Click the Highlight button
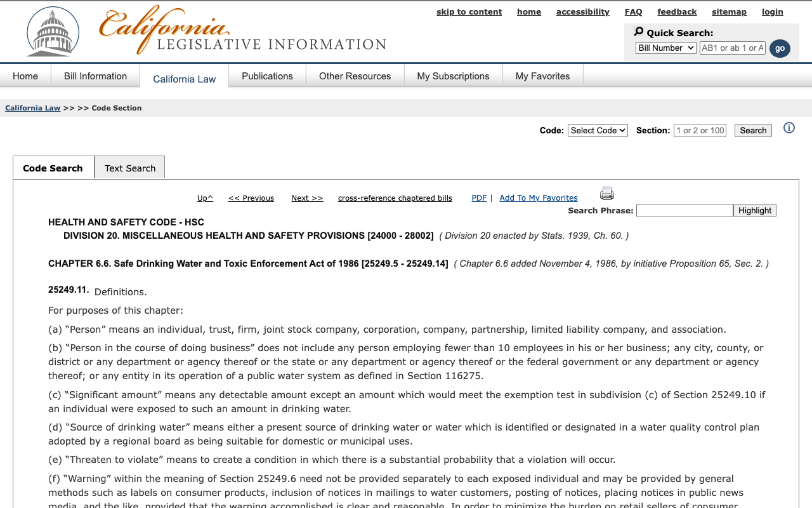The width and height of the screenshot is (812, 508). pyautogui.click(x=755, y=210)
